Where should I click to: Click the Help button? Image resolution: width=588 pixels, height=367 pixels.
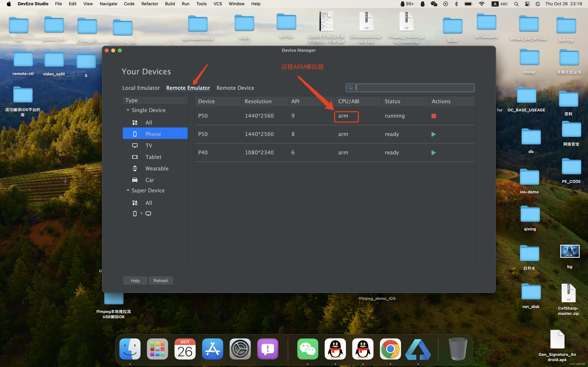click(135, 281)
